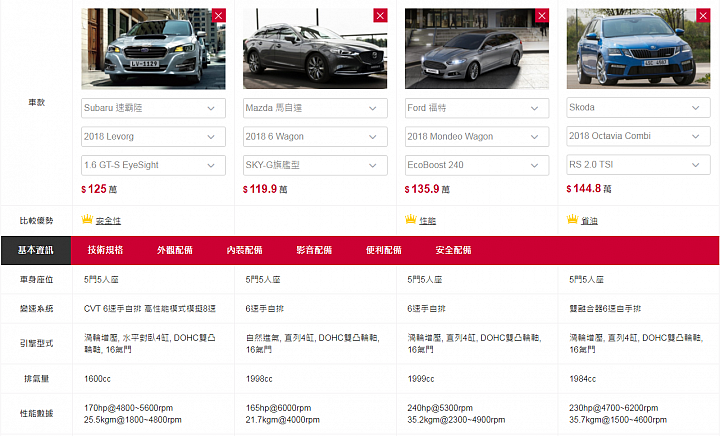Viewport: 720px width, 436px height.
Task: Click the 1984cc displacement value
Action: pos(582,379)
